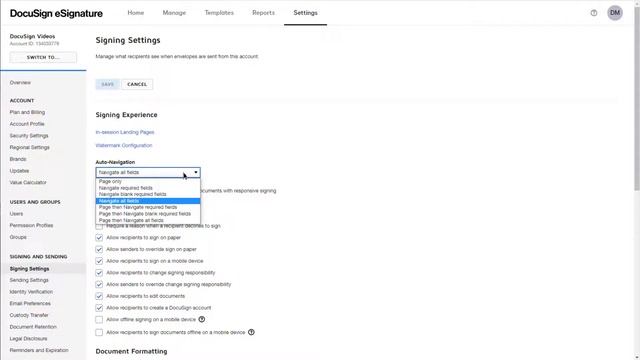Click the page vertical scrollbar thumb
640x360 pixels.
(x=637, y=99)
